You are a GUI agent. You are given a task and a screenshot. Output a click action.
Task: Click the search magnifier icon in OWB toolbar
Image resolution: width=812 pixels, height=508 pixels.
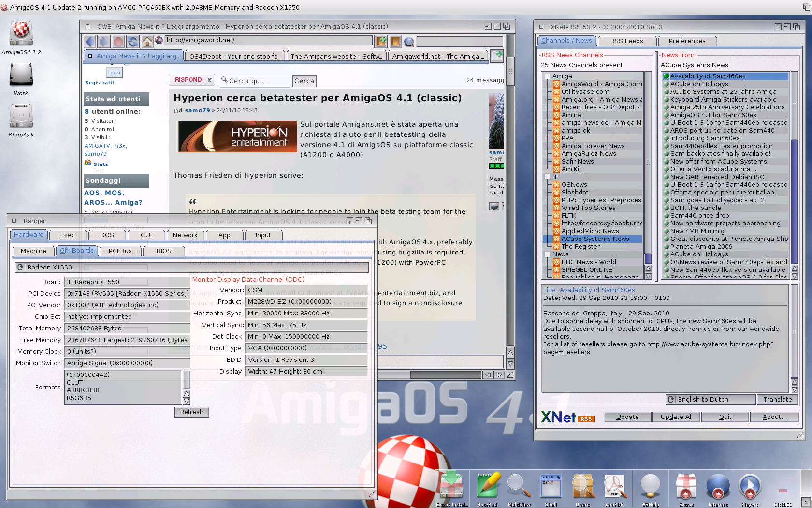point(409,42)
